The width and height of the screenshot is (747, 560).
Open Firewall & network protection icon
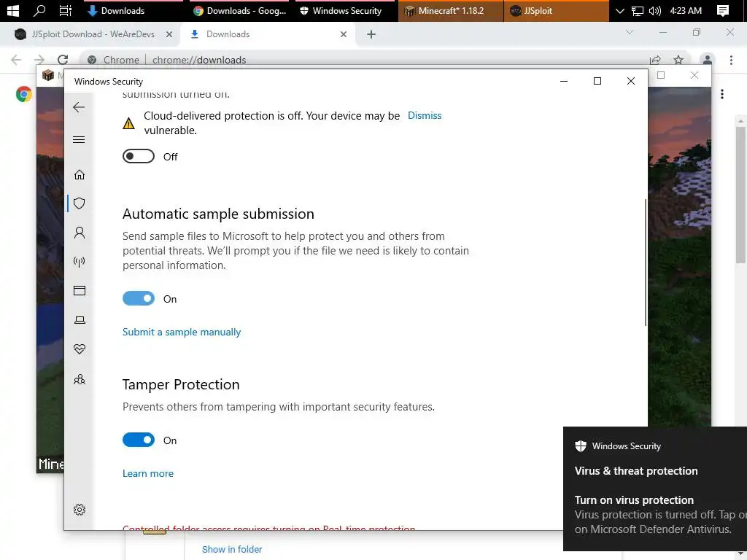click(x=80, y=262)
